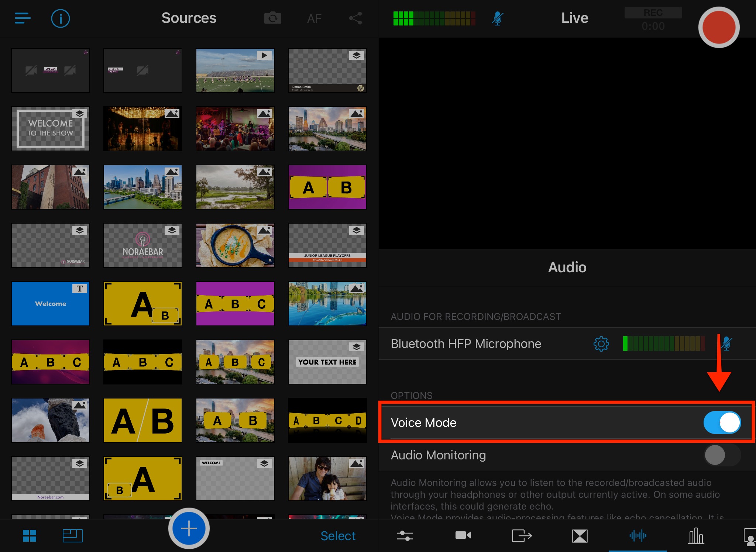
Task: Select the Sources tab label
Action: 188,18
